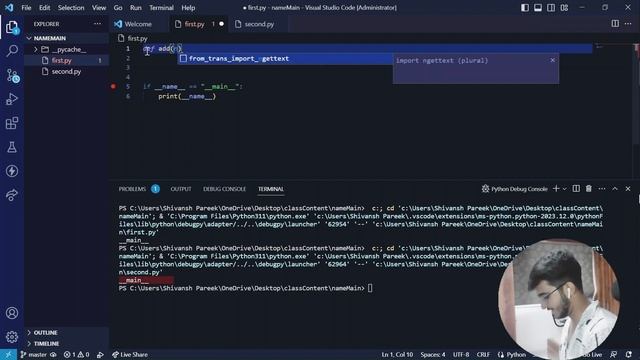Screen dimensions: 640x360
Task: Click the feedback icon in status bar
Action: click(613, 355)
